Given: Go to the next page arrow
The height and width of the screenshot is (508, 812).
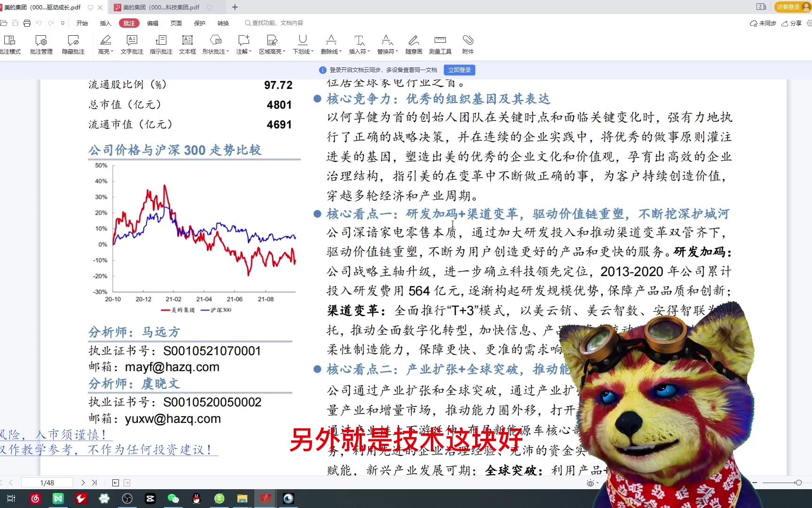Looking at the screenshot, I should [x=83, y=483].
